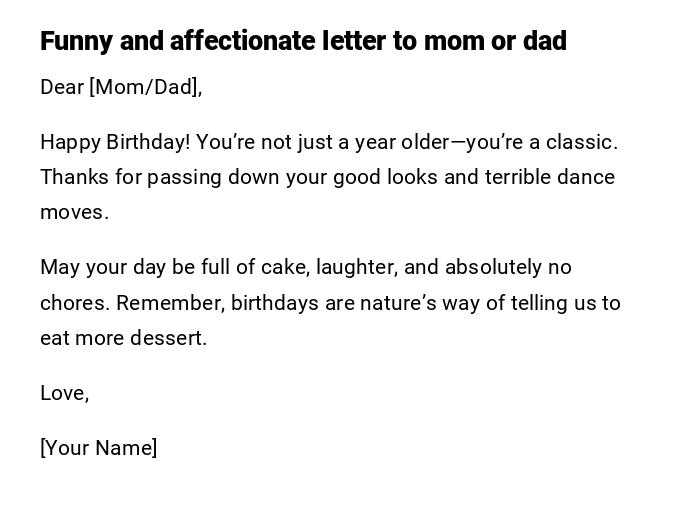The image size is (700, 510).
Task: Click the "[Your Name]" signature placeholder
Action: coord(99,448)
